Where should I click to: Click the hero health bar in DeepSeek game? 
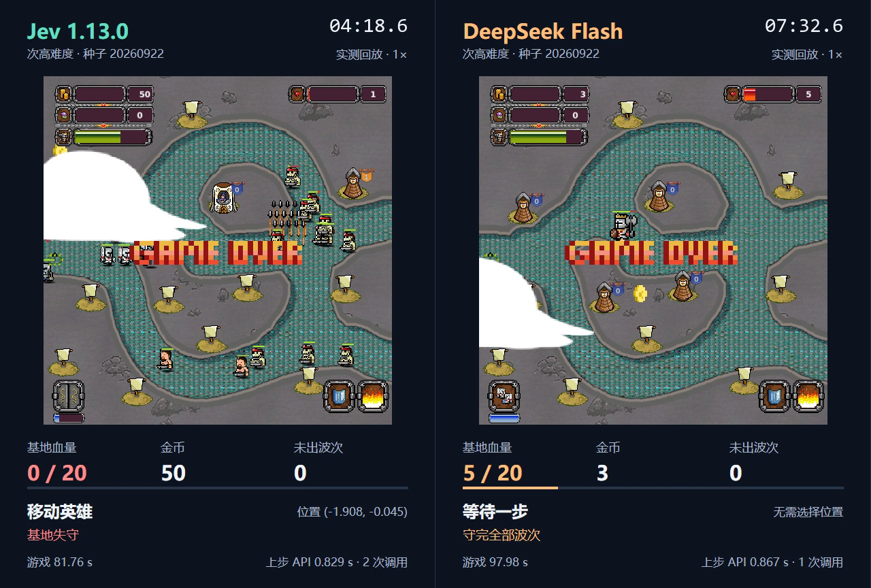click(x=546, y=137)
